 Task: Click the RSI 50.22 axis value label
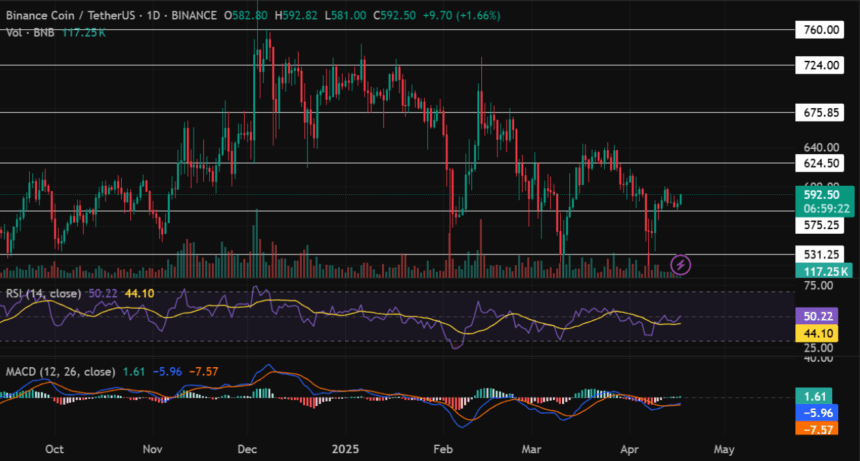(x=817, y=316)
